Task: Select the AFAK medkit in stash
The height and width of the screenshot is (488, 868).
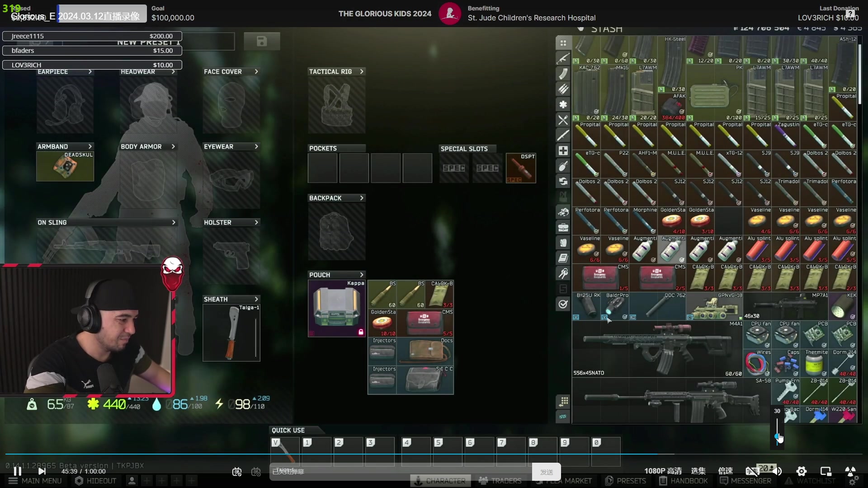Action: point(672,107)
